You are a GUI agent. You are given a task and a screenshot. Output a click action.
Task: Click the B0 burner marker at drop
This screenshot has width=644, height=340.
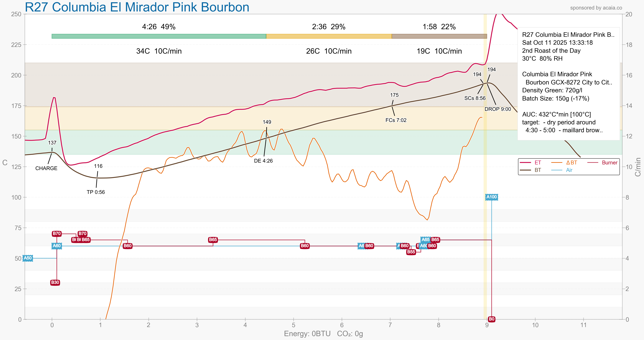click(x=491, y=319)
